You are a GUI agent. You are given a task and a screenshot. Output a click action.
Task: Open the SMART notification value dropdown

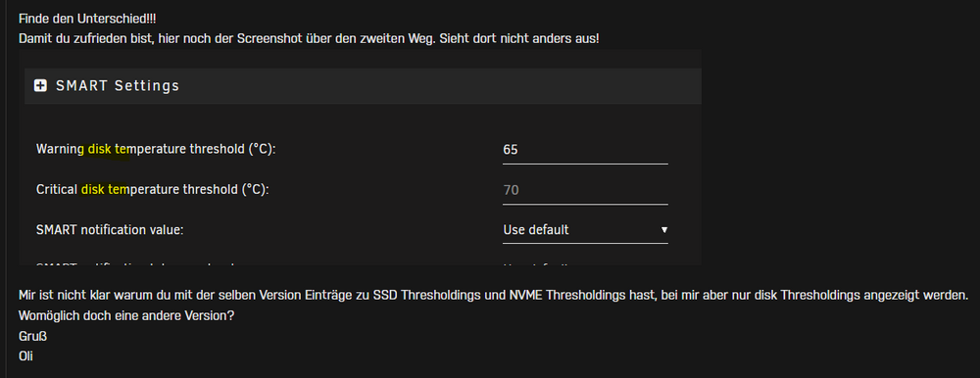pyautogui.click(x=585, y=230)
